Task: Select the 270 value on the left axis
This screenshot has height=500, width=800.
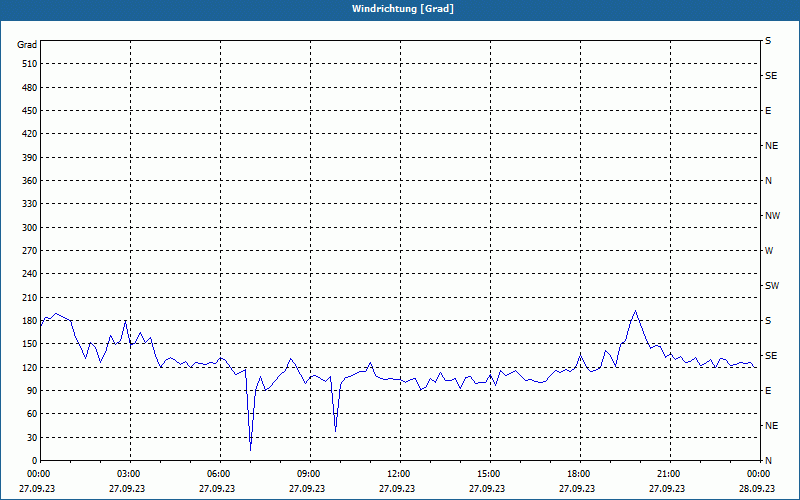Action: click(30, 251)
